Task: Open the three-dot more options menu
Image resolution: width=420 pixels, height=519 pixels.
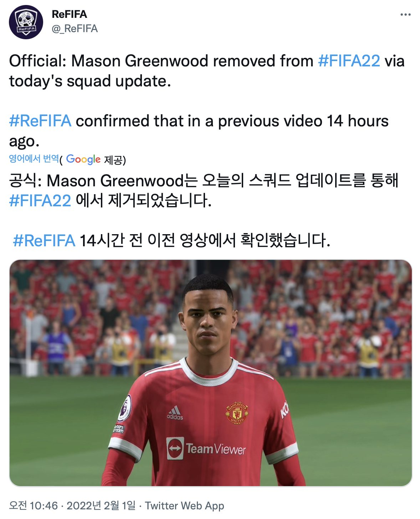Action: coord(405,15)
